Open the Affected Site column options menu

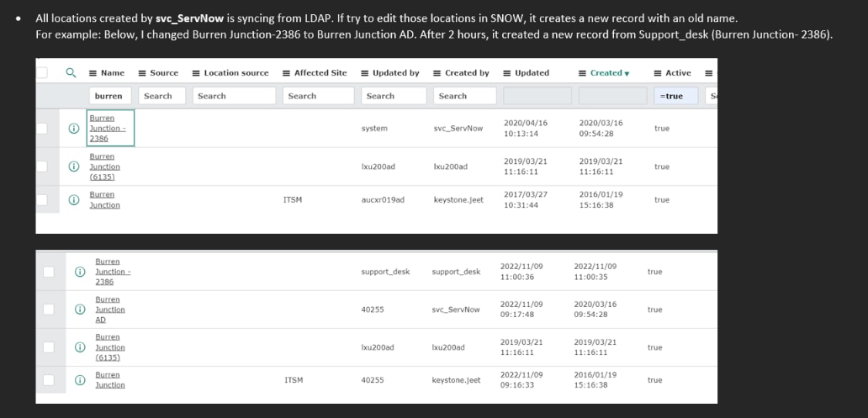point(286,73)
